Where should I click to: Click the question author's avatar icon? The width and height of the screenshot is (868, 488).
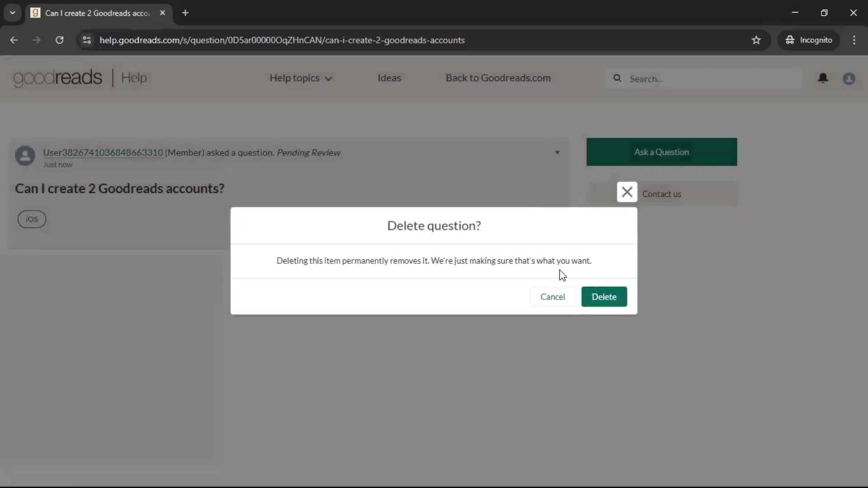tap(25, 156)
